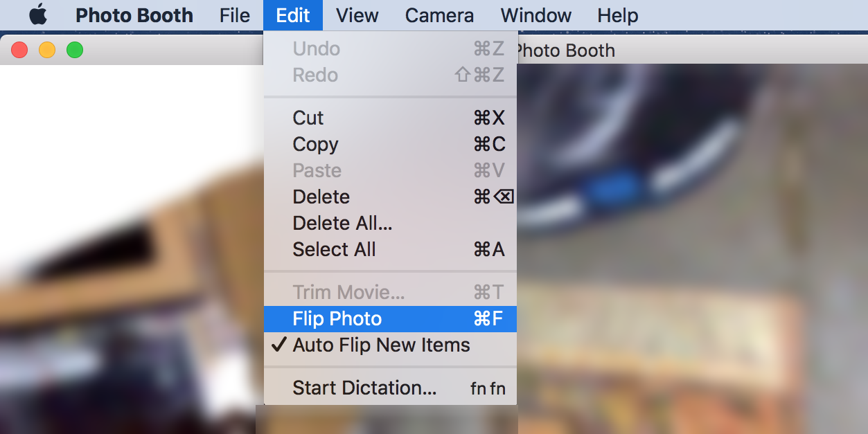Open the Camera menu

(x=439, y=15)
